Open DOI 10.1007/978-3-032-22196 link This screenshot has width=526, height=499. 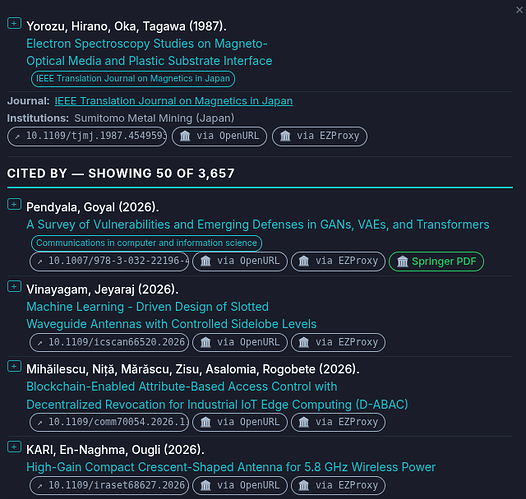[x=109, y=261]
